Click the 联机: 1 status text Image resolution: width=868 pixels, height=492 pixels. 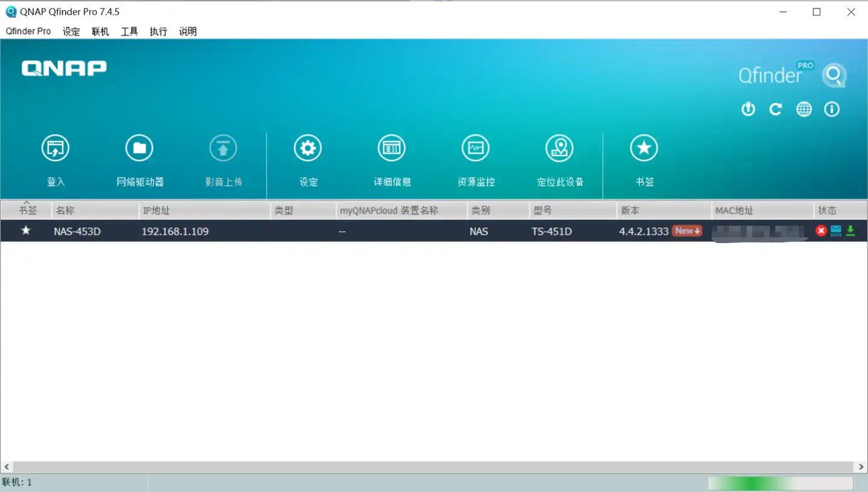[x=17, y=482]
